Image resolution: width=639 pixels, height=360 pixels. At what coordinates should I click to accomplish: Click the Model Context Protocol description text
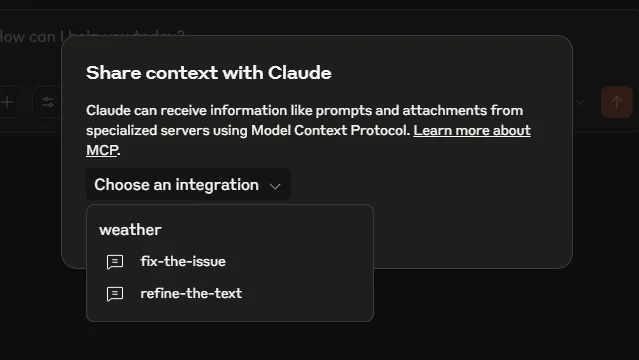coord(330,130)
